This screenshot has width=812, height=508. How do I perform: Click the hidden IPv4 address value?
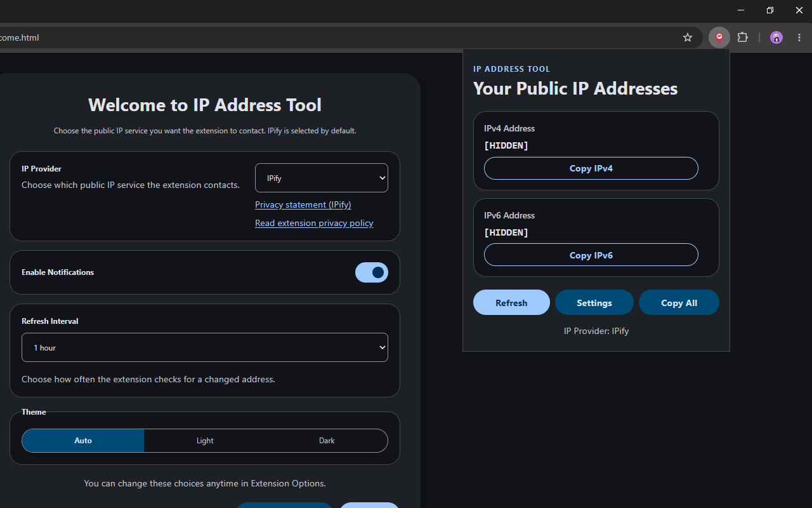(x=506, y=145)
